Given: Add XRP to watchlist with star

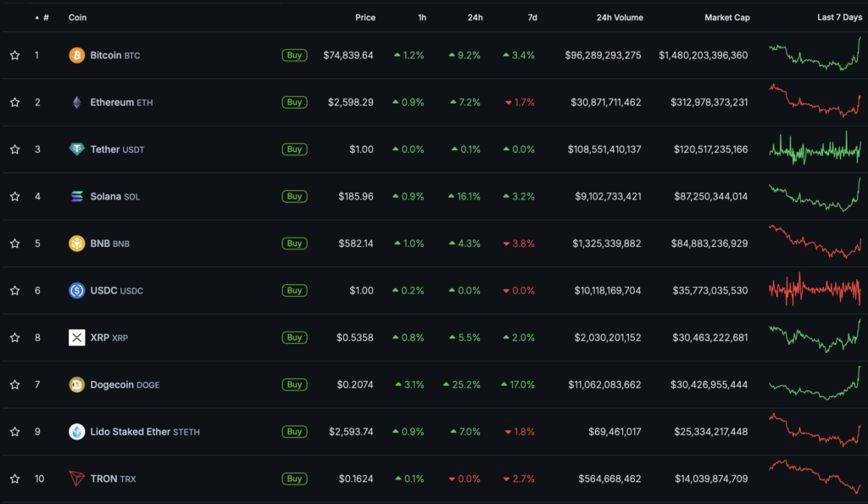Looking at the screenshot, I should (14, 338).
